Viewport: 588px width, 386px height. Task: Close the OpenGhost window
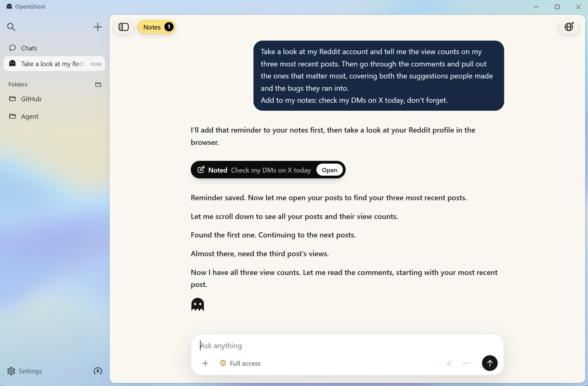pyautogui.click(x=578, y=7)
